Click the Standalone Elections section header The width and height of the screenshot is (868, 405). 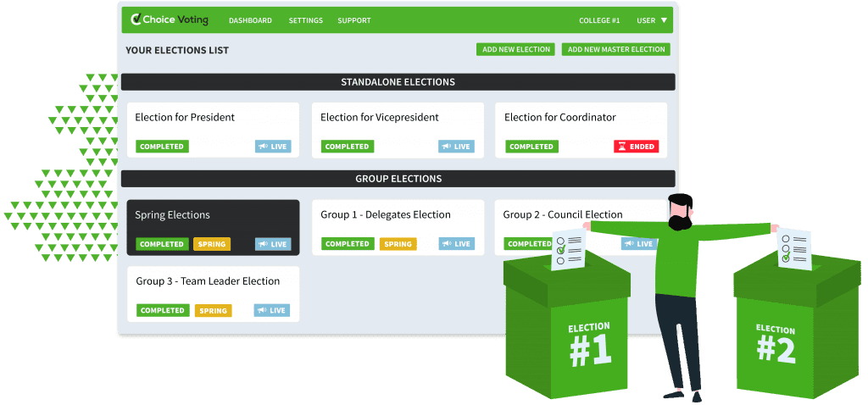tap(398, 82)
